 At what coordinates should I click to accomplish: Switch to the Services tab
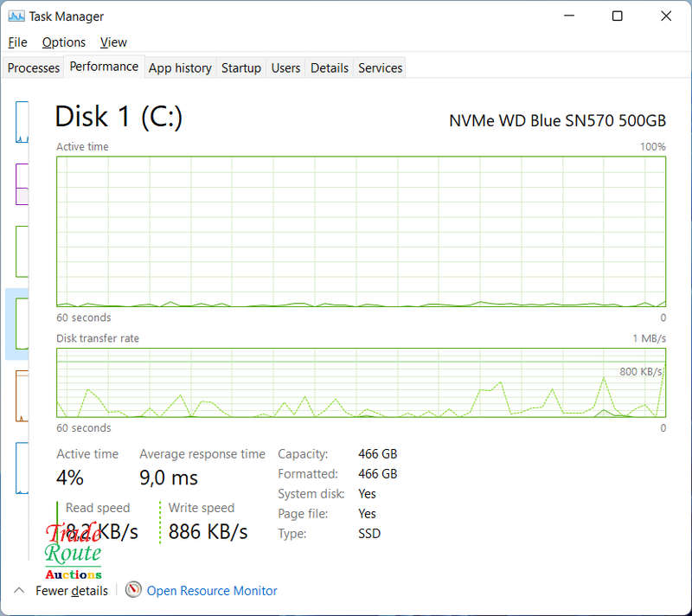coord(380,68)
